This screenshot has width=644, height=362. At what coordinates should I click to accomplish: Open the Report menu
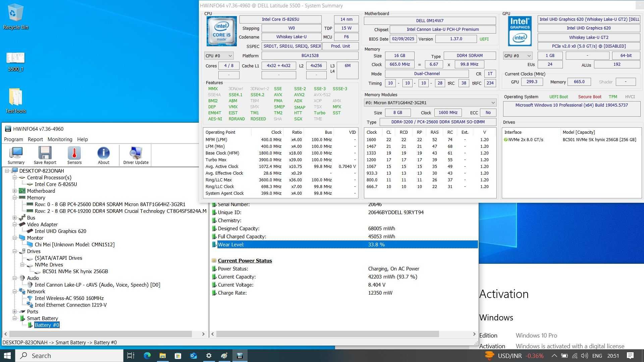coord(35,139)
